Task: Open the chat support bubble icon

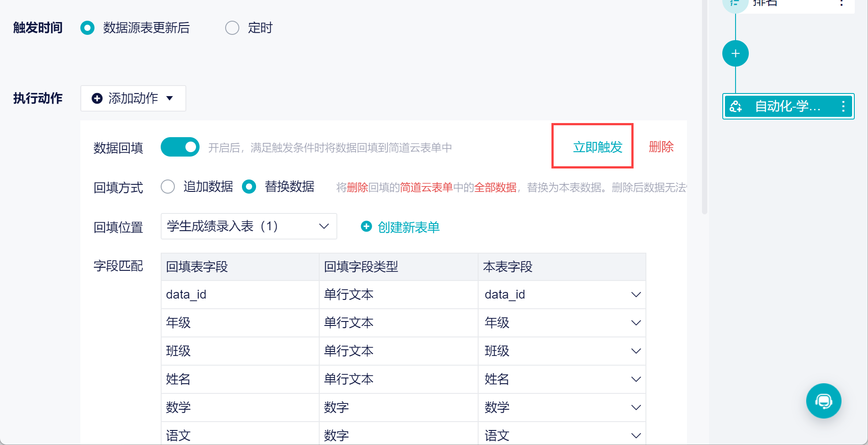Action: pyautogui.click(x=823, y=401)
